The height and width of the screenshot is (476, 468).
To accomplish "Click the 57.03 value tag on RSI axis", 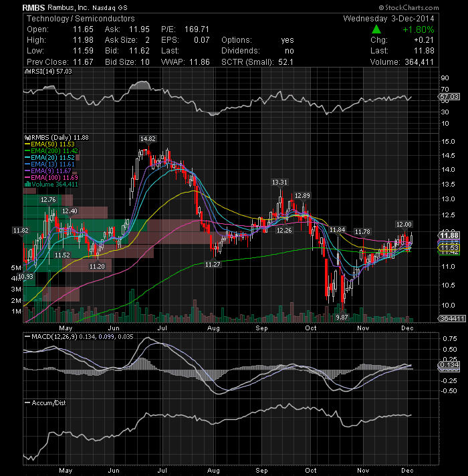I will click(x=449, y=97).
